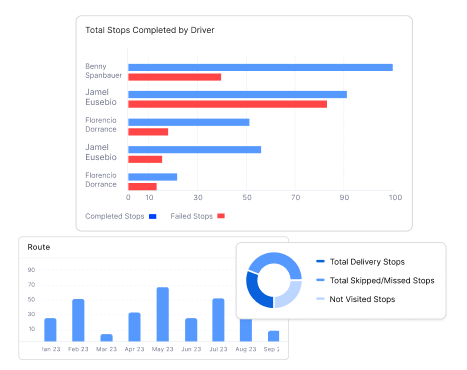The height and width of the screenshot is (370, 467).
Task: Click the partly cut-off Sep Route bar
Action: coord(273,336)
